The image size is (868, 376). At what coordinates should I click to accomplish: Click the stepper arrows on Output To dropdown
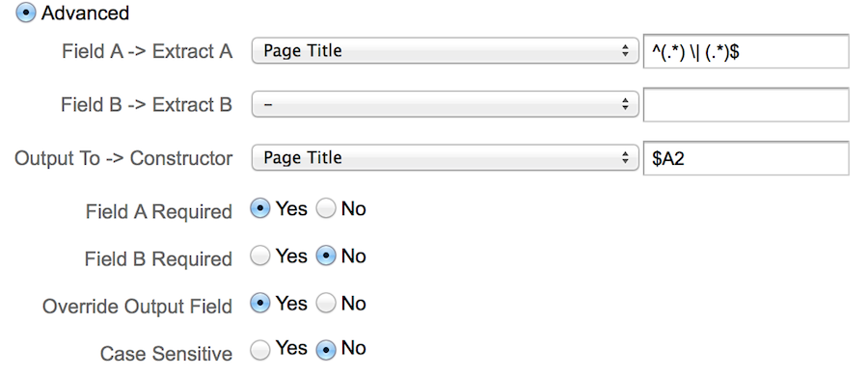click(x=625, y=158)
